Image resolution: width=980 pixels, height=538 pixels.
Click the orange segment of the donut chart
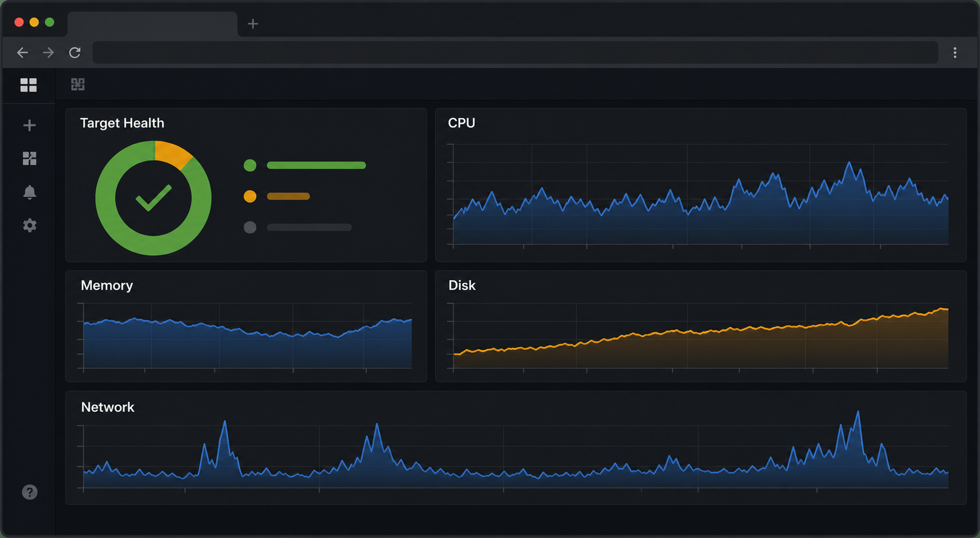point(173,154)
